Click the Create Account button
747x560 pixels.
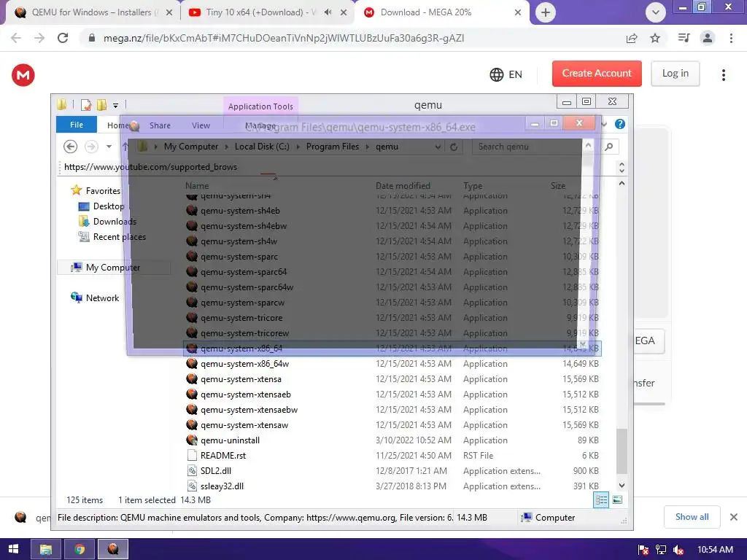pyautogui.click(x=597, y=74)
